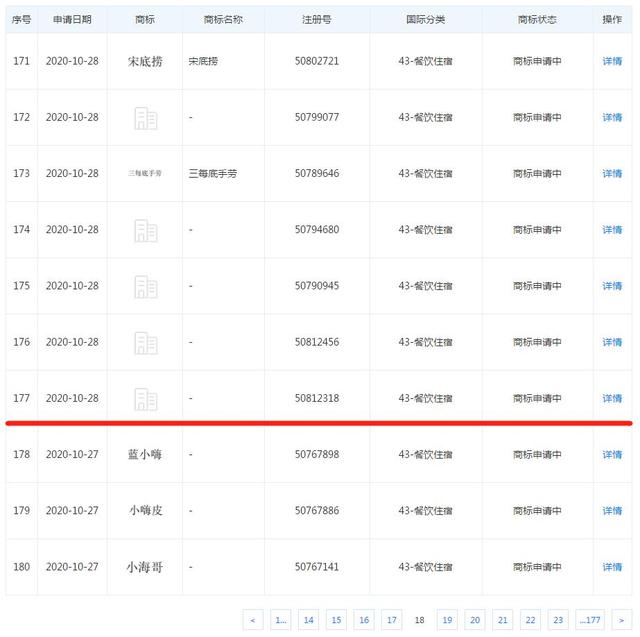This screenshot has height=637, width=640.
Task: Click 43-餐饮住宿 class in row 179
Action: tap(426, 510)
